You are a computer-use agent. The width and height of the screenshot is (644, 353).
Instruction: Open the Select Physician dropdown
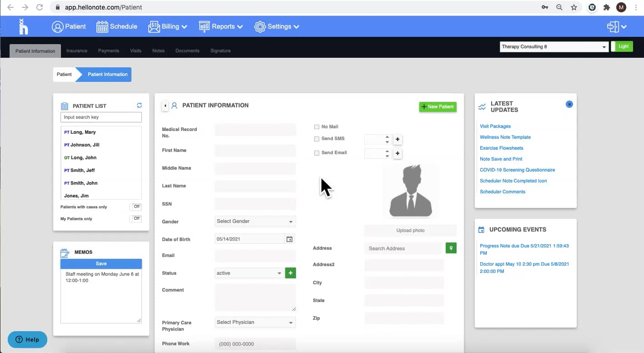click(x=255, y=323)
